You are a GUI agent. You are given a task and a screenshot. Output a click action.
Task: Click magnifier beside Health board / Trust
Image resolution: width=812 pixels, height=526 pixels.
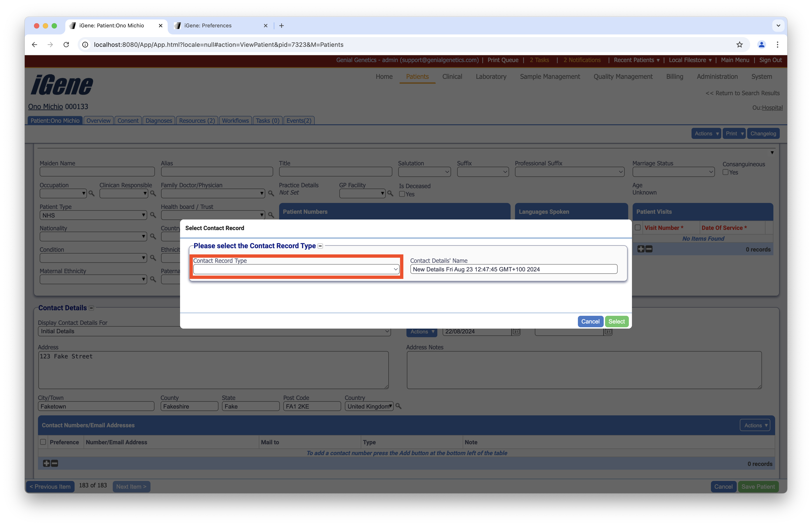pos(271,215)
